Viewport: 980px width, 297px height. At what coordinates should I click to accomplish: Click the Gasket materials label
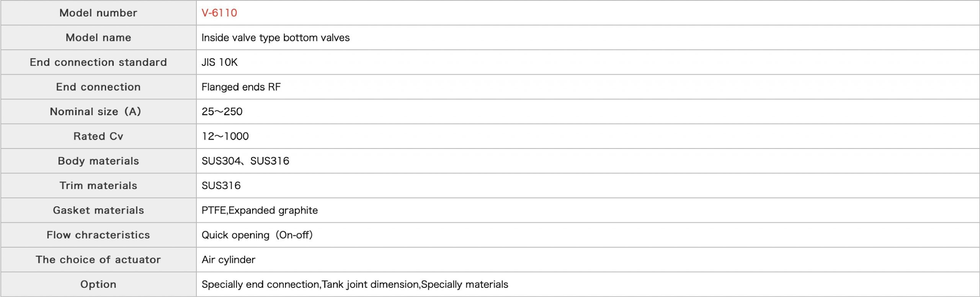[98, 211]
